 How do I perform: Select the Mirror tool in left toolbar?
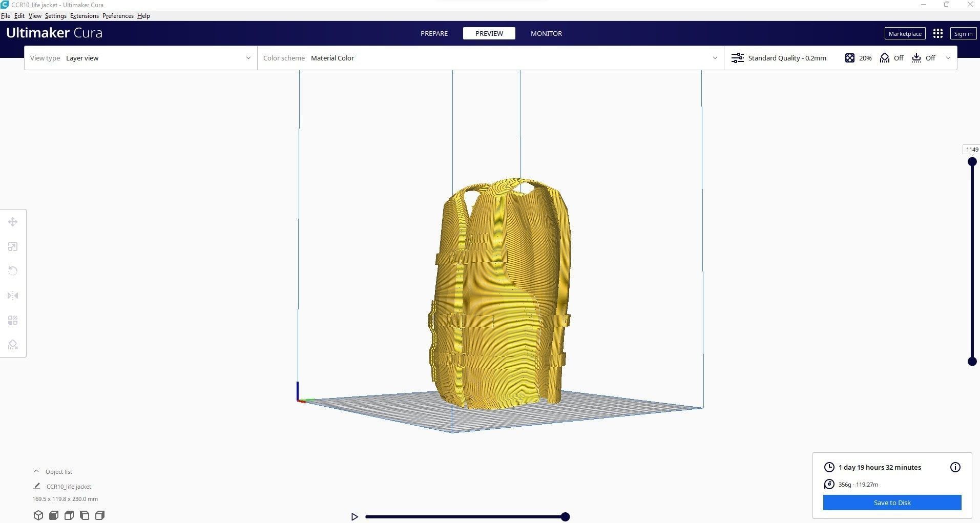[x=13, y=296]
